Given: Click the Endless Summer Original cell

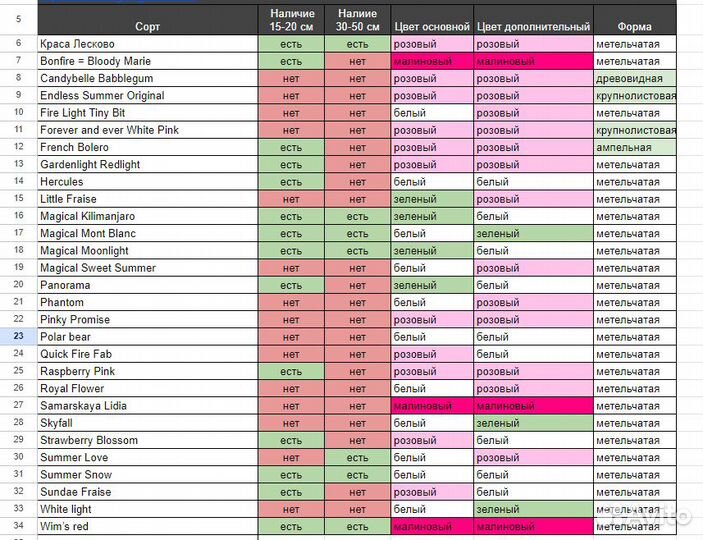Looking at the screenshot, I should coord(147,96).
